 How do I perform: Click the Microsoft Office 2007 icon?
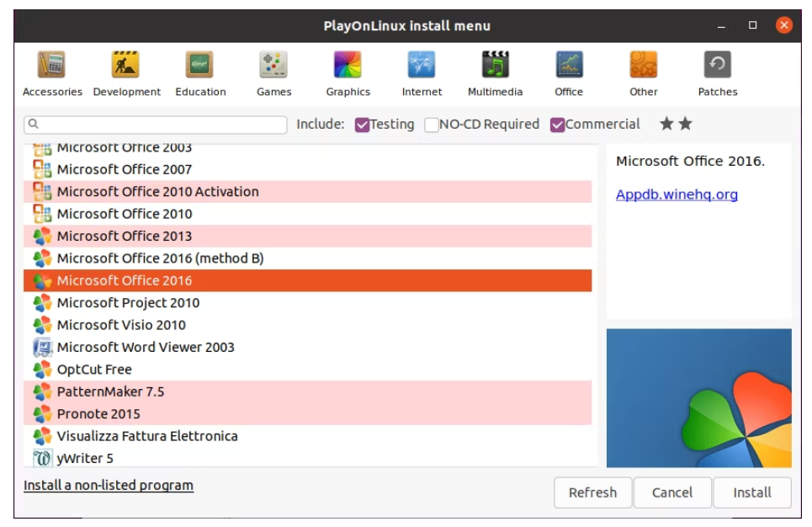(x=42, y=169)
